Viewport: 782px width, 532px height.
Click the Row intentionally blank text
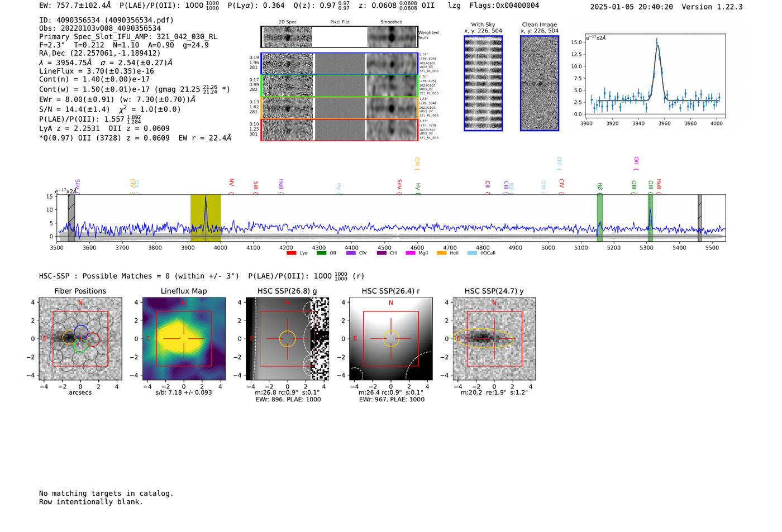tap(91, 502)
